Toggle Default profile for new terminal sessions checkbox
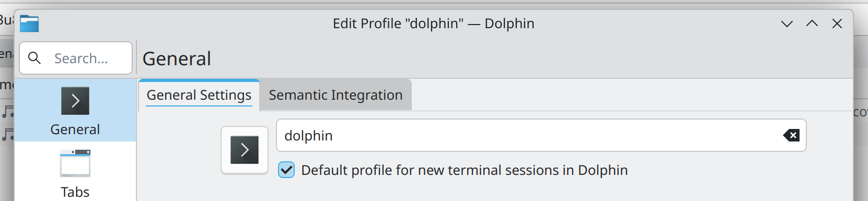This screenshot has width=868, height=201. click(286, 170)
